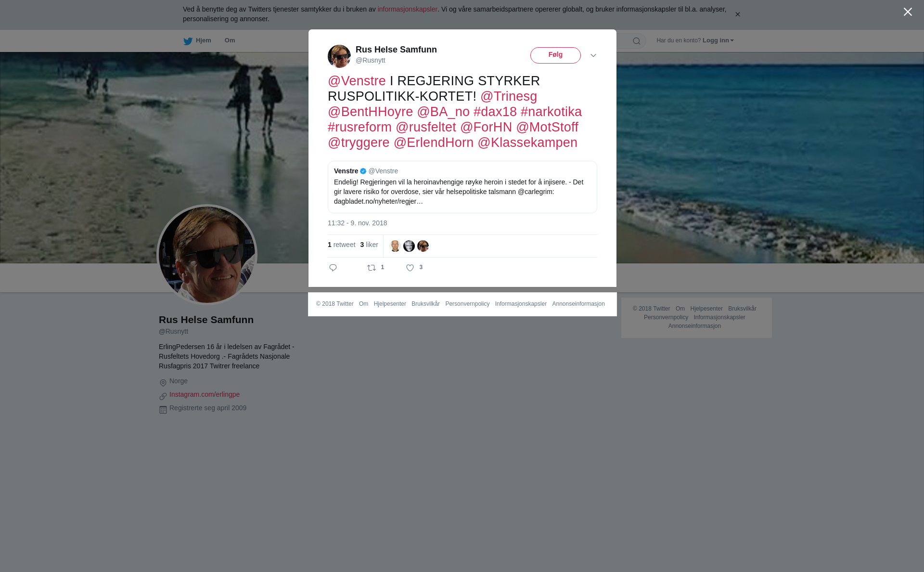Click the reply speech bubble icon

[x=333, y=268]
